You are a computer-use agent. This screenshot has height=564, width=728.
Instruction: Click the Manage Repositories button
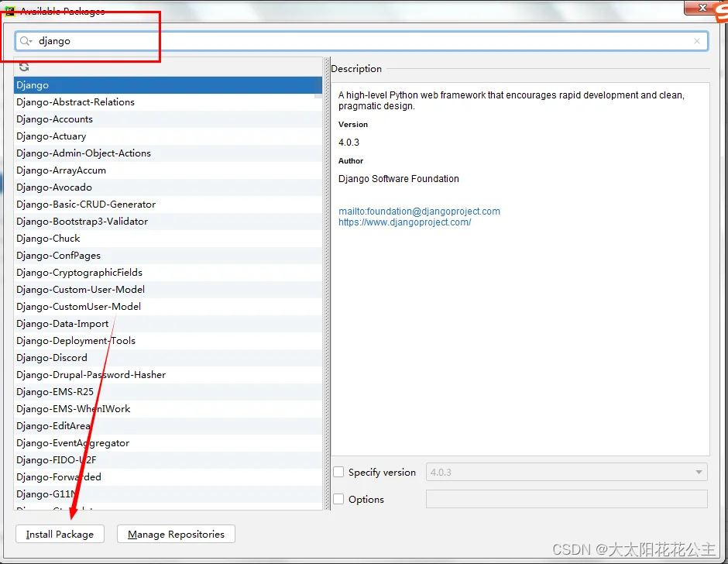[x=176, y=534]
